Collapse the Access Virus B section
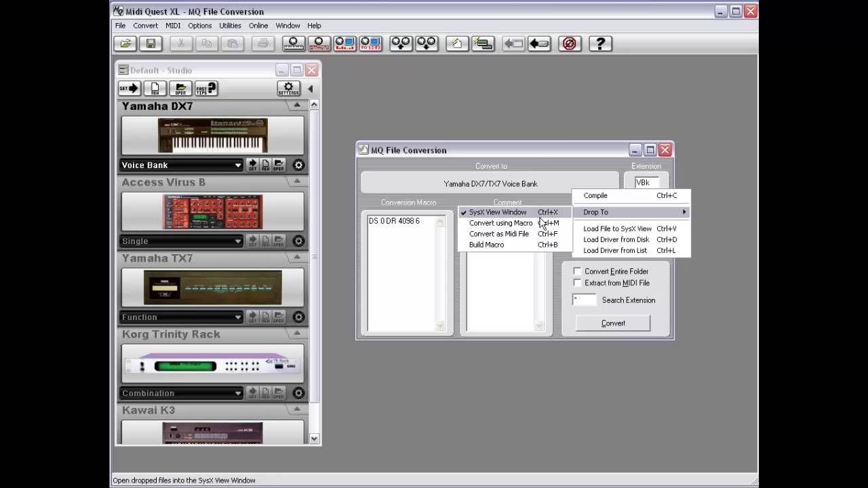 297,182
